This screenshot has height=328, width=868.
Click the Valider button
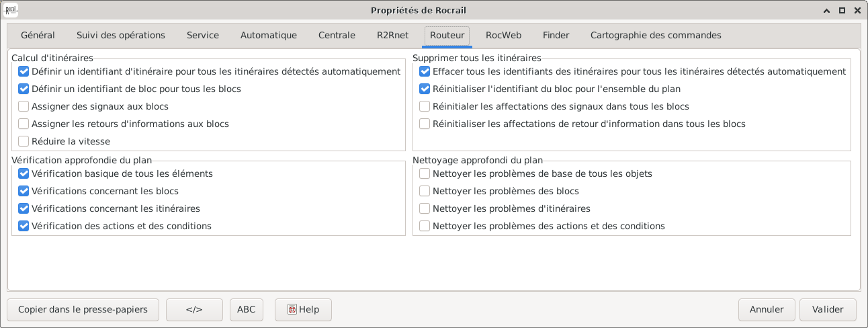coord(828,310)
